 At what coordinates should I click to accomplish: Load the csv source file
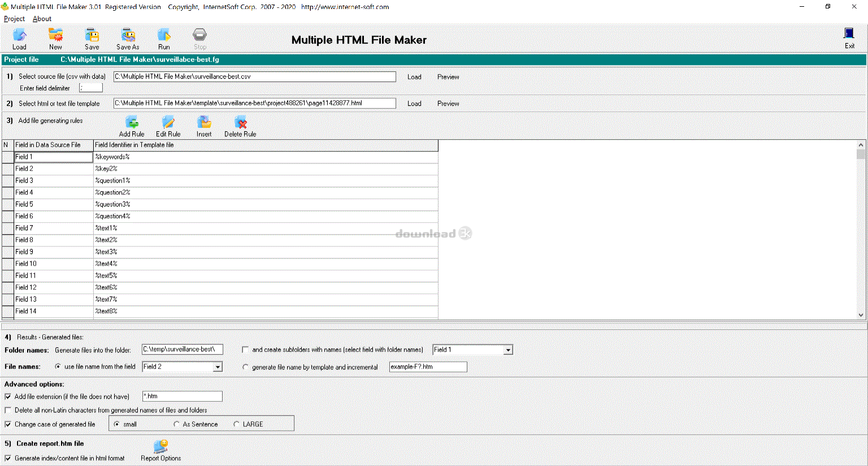(414, 77)
